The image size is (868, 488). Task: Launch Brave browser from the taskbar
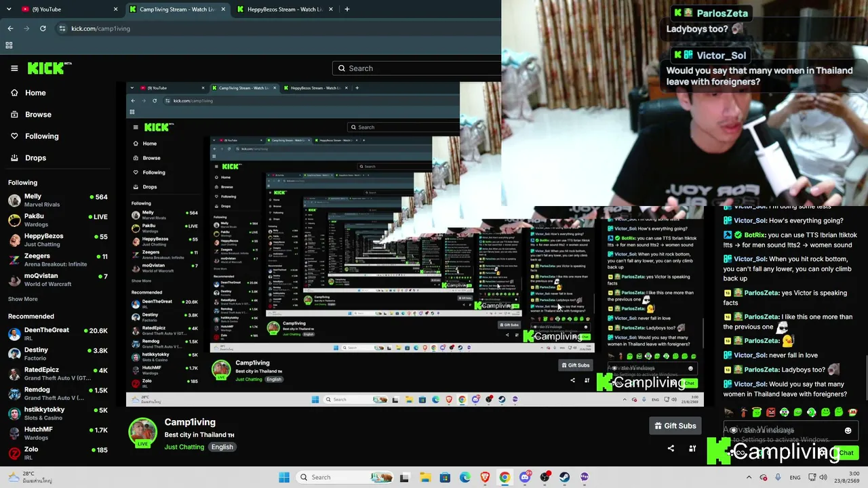pyautogui.click(x=485, y=477)
